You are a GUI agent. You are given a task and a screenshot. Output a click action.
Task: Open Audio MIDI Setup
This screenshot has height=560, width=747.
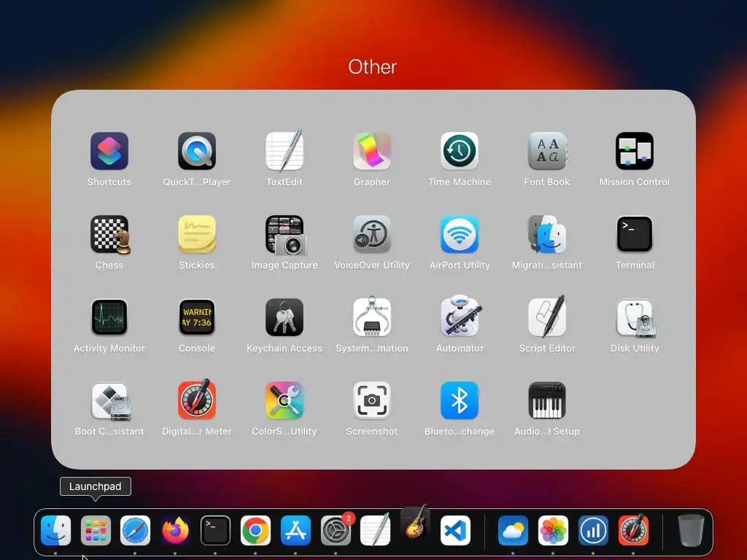coord(547,400)
